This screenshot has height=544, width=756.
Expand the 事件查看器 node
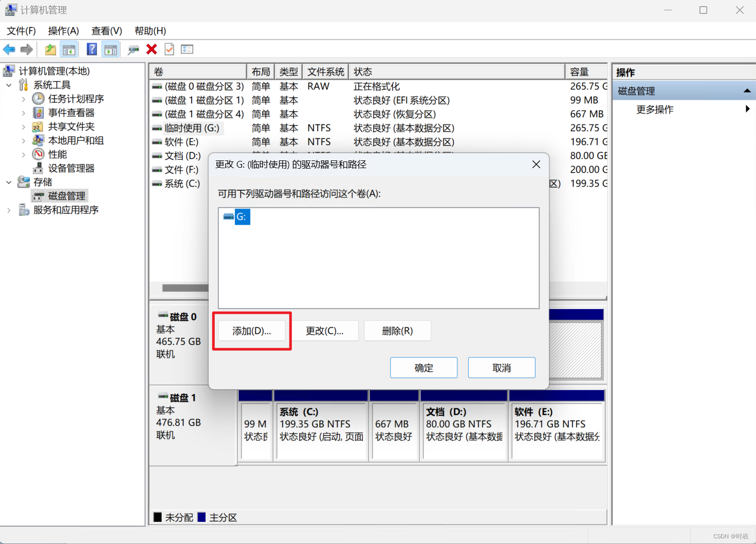click(24, 113)
